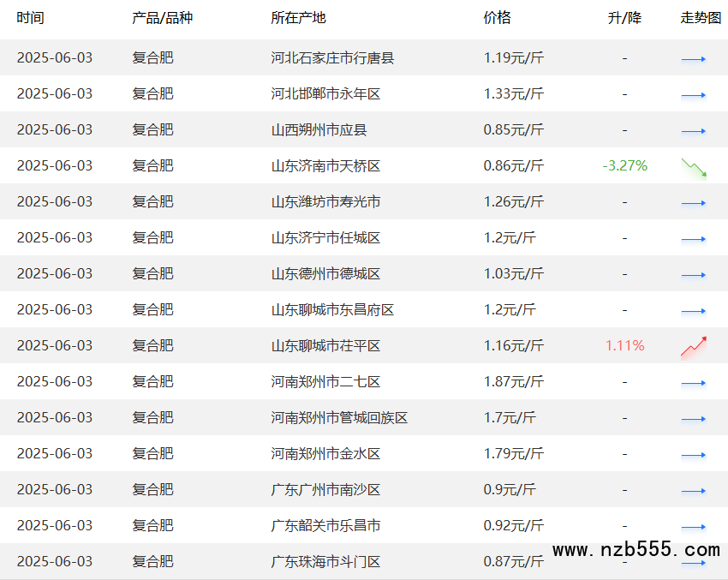Image resolution: width=728 pixels, height=580 pixels.
Task: Click the 1.11% red change value
Action: click(x=624, y=345)
